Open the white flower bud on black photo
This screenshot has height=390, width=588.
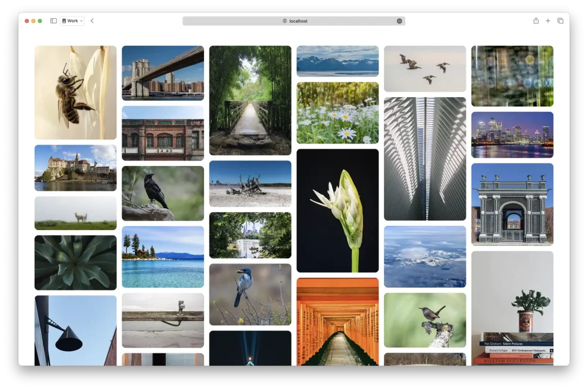click(338, 211)
